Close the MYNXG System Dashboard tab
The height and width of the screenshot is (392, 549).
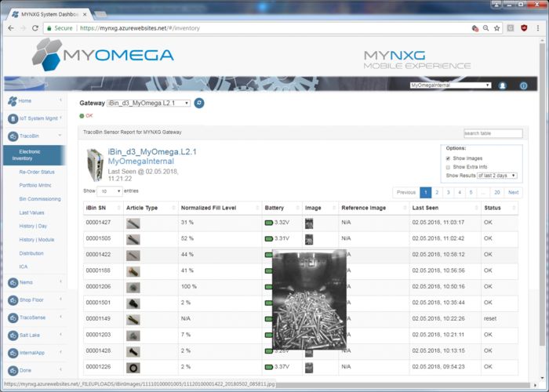(85, 15)
